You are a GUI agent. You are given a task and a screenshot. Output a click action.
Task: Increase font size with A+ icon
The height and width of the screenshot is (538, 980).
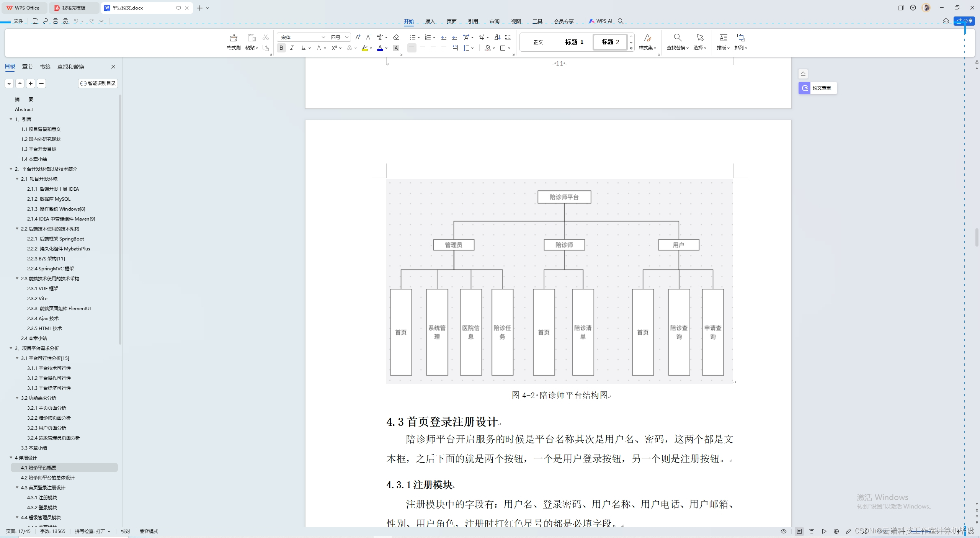coord(358,37)
